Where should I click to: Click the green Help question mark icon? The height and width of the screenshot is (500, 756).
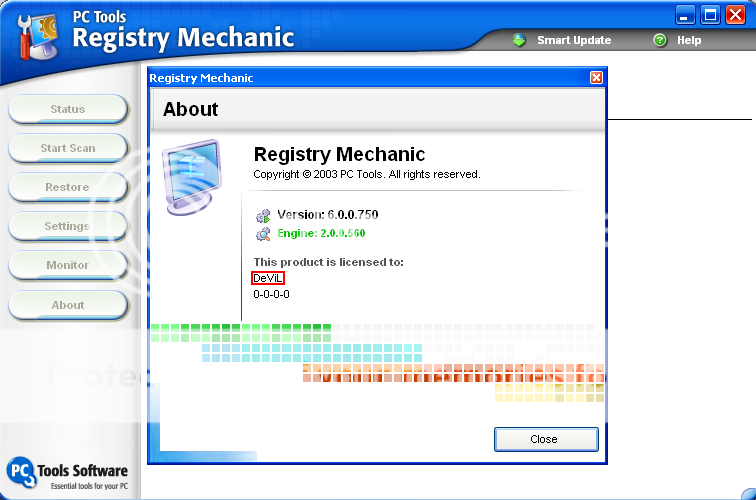pyautogui.click(x=660, y=40)
